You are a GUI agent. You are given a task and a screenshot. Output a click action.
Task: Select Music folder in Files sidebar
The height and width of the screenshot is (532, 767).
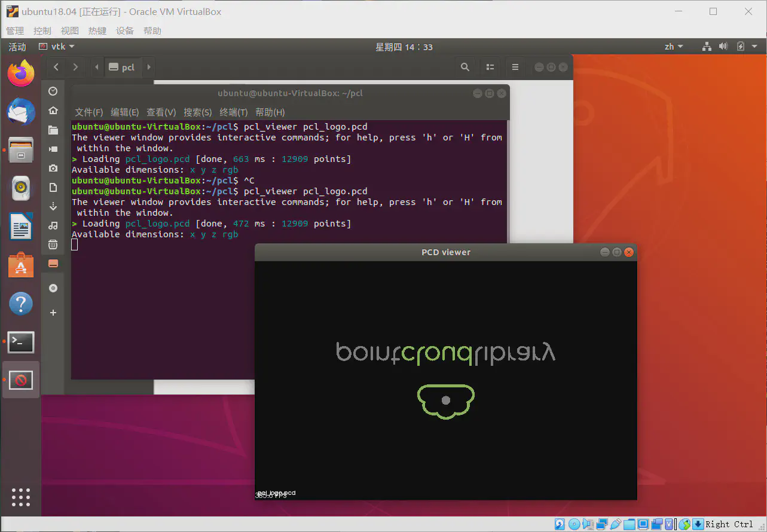(53, 225)
